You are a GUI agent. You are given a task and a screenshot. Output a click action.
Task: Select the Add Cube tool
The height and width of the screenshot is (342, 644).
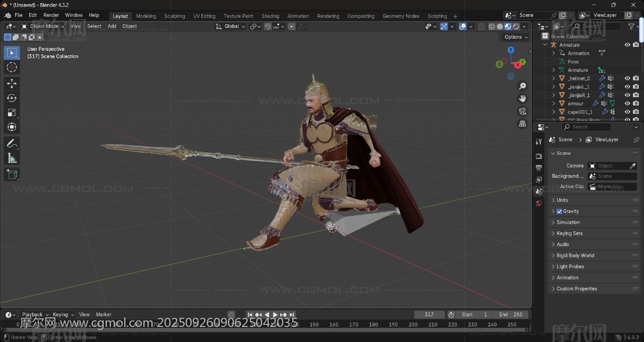tap(12, 175)
